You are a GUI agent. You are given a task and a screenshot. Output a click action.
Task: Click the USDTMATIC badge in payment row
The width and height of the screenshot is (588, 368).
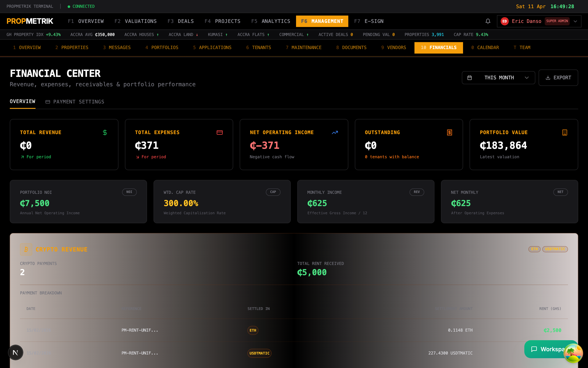(259, 353)
